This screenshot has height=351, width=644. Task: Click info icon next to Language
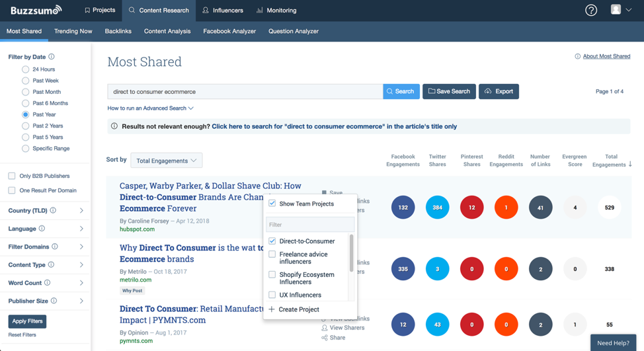pyautogui.click(x=42, y=228)
